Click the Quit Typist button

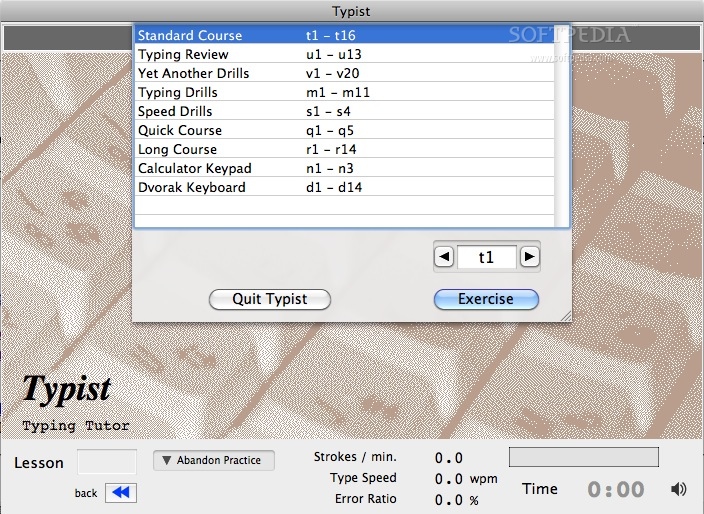(270, 299)
